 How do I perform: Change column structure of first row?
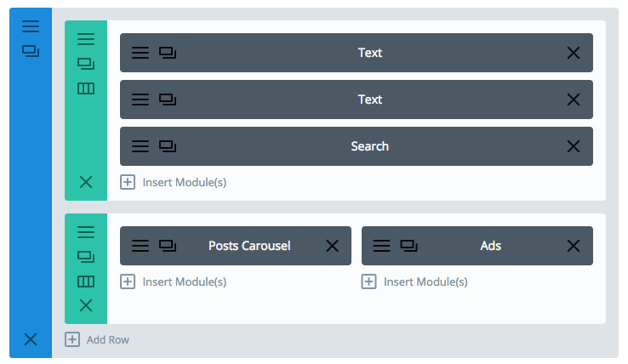tap(86, 88)
